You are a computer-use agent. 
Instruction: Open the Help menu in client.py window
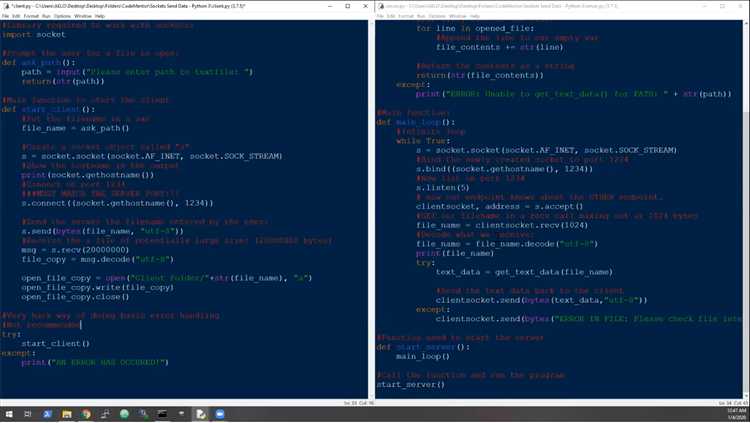[x=99, y=16]
